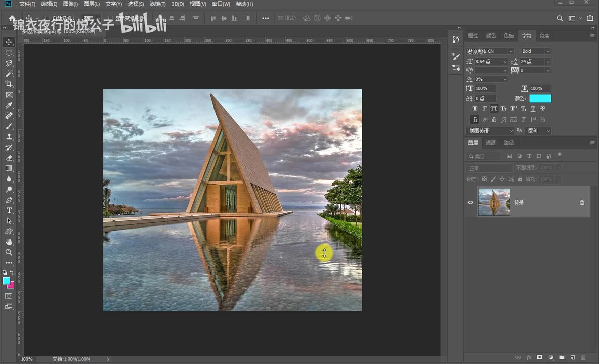Add a layer mask at panel bottom
Screen dimensions: 599x364
pos(539,357)
